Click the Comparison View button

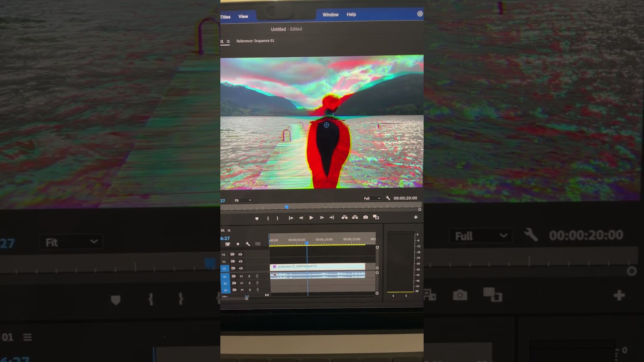pos(376,217)
